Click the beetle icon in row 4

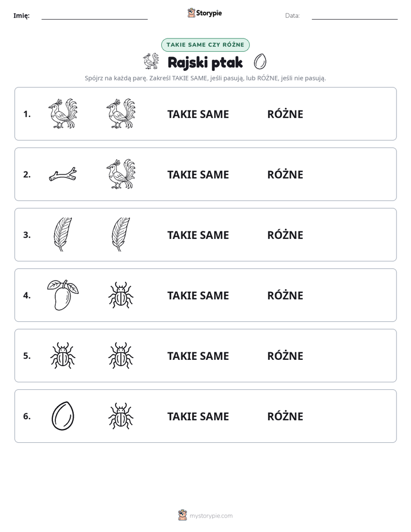pos(121,295)
